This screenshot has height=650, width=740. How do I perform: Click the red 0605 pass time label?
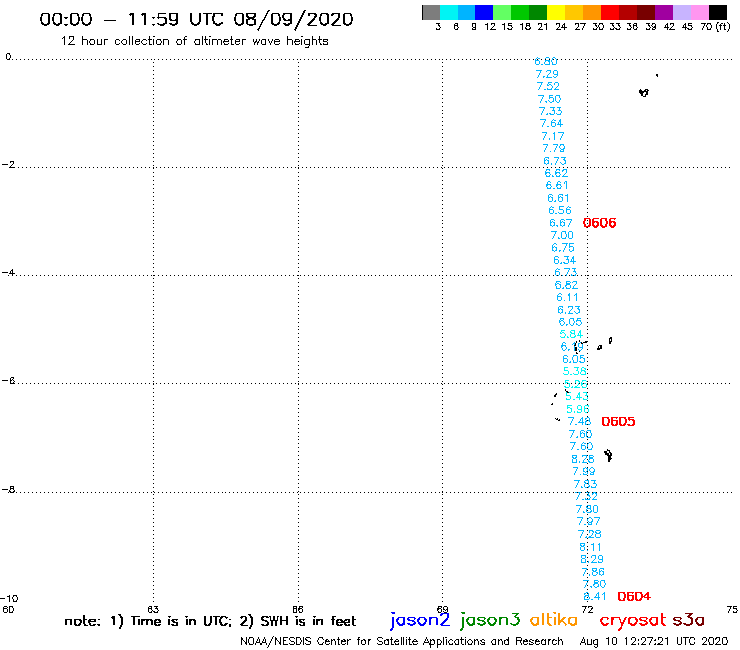(x=618, y=422)
